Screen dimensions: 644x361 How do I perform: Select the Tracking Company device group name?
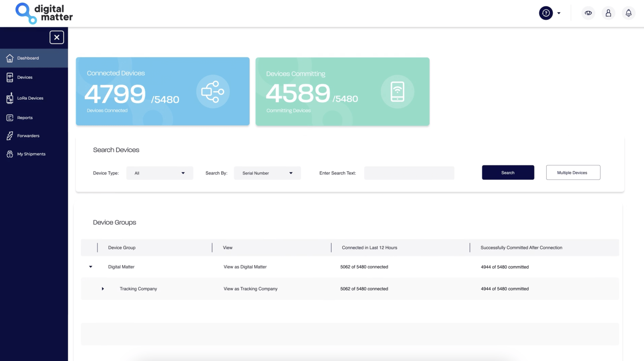pyautogui.click(x=138, y=289)
